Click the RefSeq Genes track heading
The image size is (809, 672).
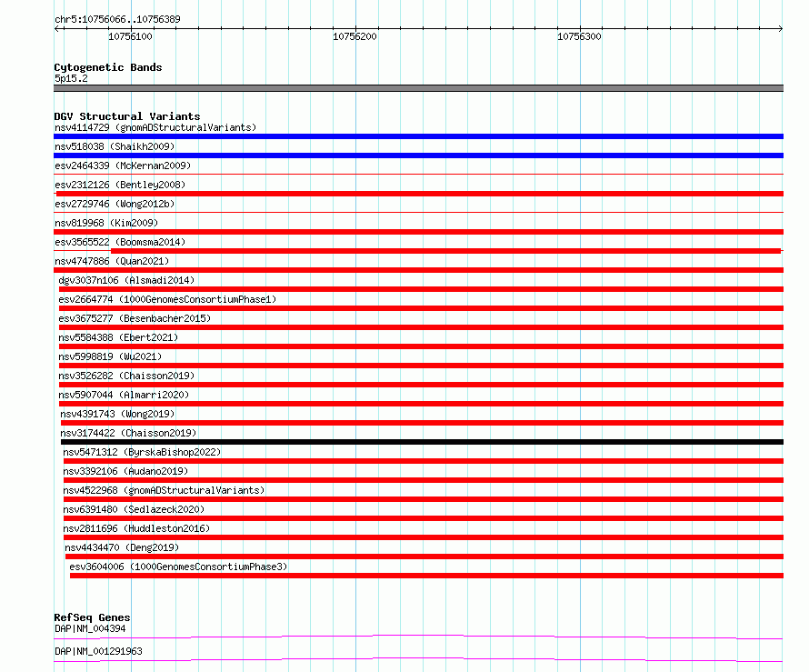coord(92,617)
